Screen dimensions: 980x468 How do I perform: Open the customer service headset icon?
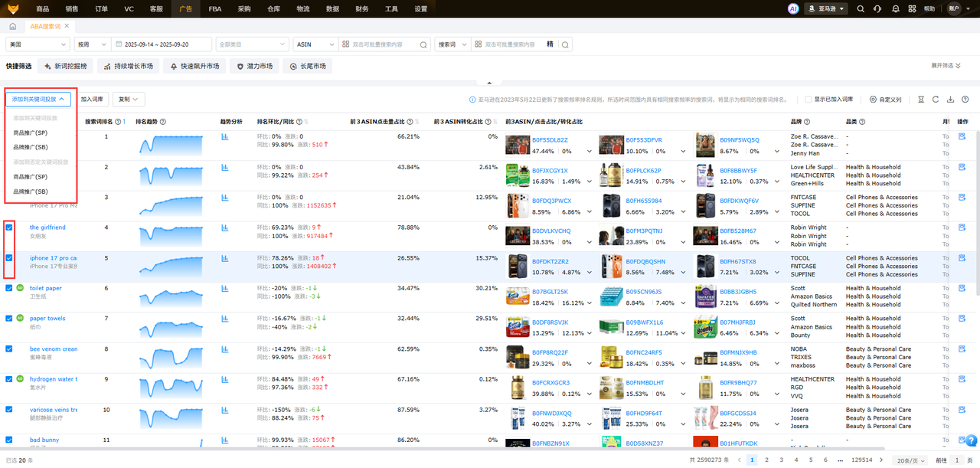point(877,8)
